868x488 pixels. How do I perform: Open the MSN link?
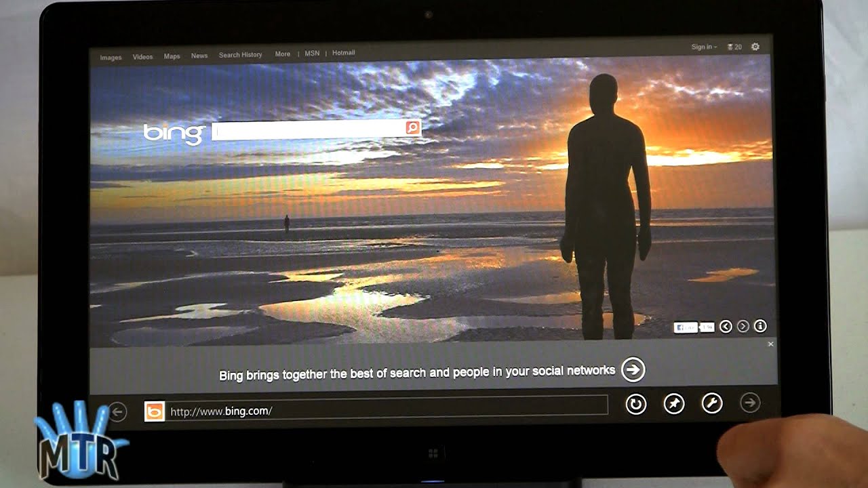click(x=312, y=54)
